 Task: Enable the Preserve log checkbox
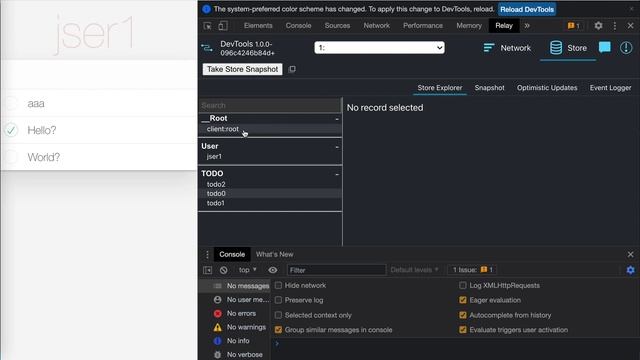coord(278,300)
